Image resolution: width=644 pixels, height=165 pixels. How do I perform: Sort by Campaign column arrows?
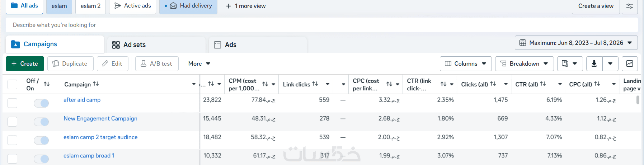96,84
